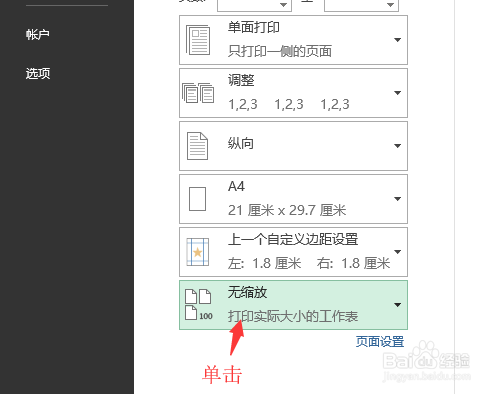Open the 页面设置 link
Viewport: 500px width, 394px height.
pyautogui.click(x=380, y=342)
